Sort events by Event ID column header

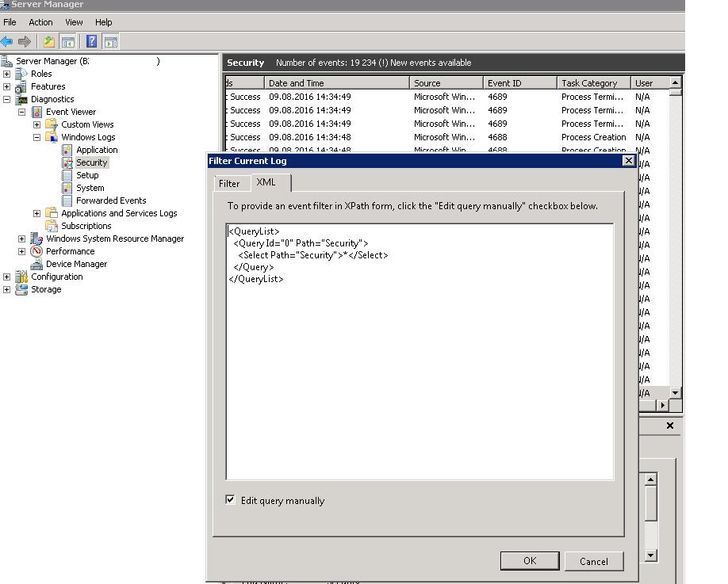[x=519, y=82]
